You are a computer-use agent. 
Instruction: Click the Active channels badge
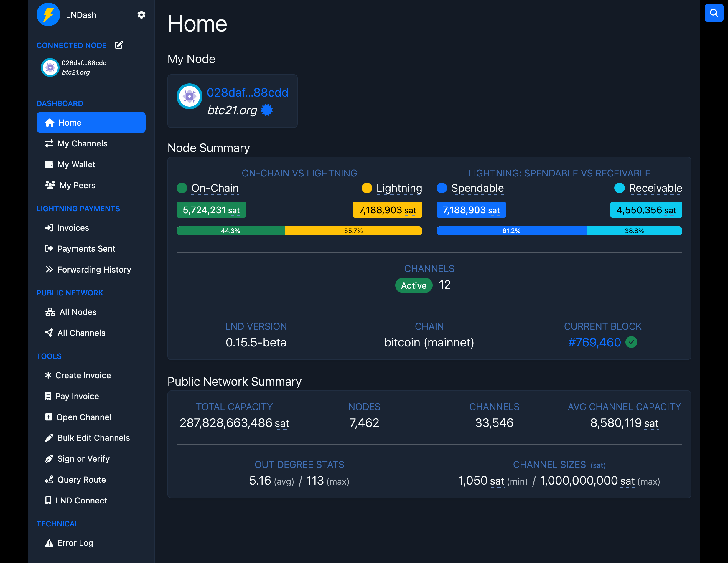pyautogui.click(x=413, y=285)
